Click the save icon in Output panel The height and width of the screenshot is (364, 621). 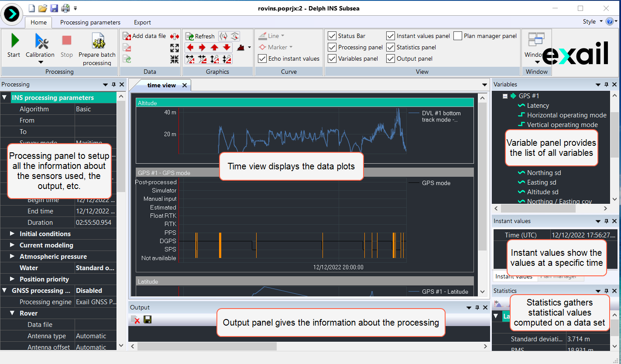[148, 320]
